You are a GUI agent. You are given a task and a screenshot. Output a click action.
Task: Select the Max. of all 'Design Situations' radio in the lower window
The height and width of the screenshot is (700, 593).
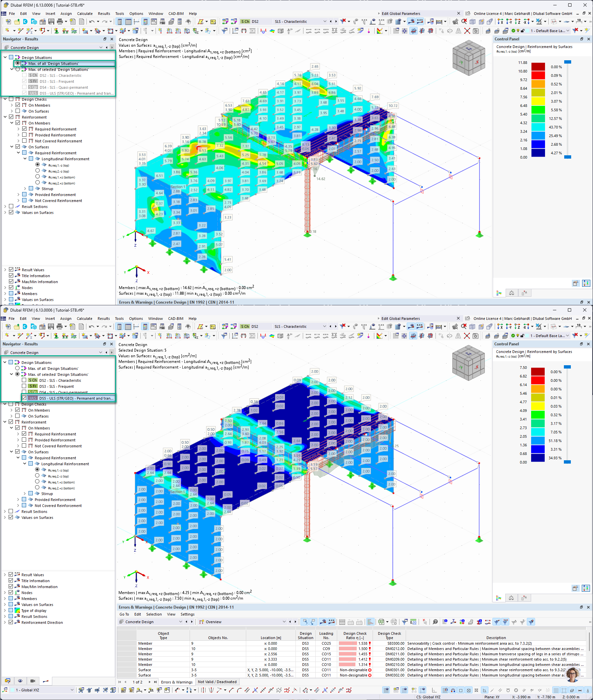(x=18, y=368)
